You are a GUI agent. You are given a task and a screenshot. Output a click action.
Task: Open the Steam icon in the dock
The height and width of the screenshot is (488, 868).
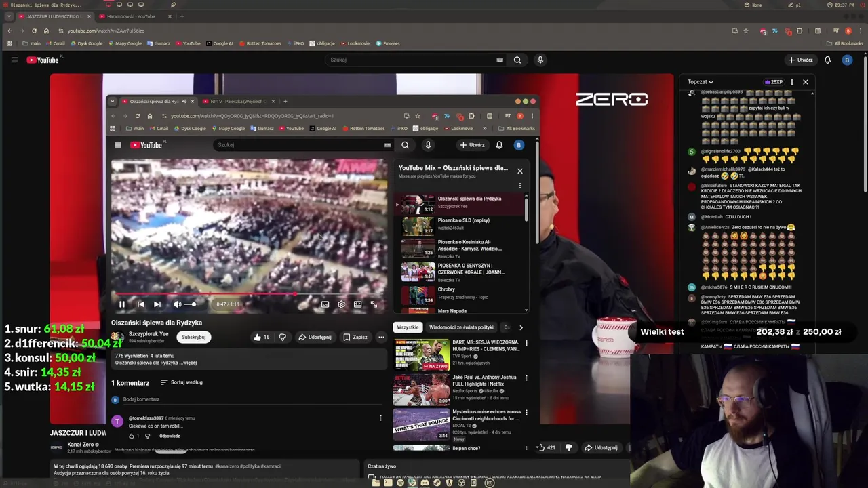(x=437, y=483)
